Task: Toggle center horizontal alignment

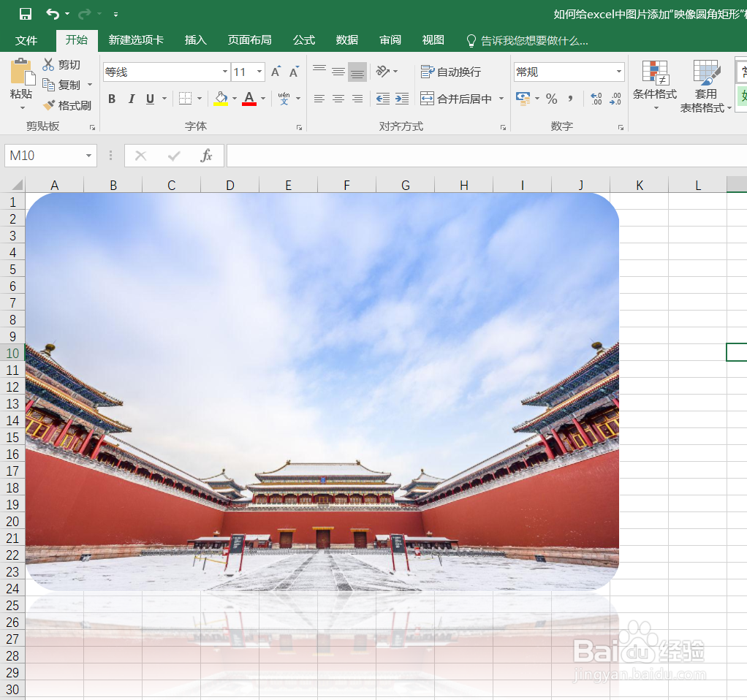Action: tap(338, 99)
